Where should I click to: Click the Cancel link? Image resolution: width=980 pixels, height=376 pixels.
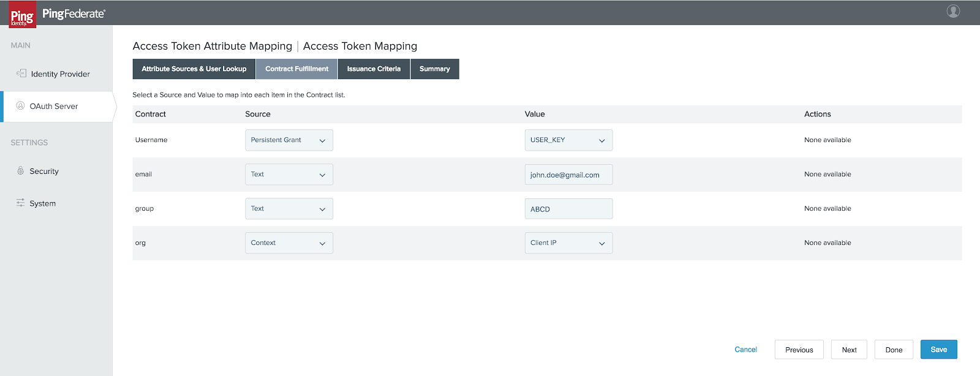point(745,350)
